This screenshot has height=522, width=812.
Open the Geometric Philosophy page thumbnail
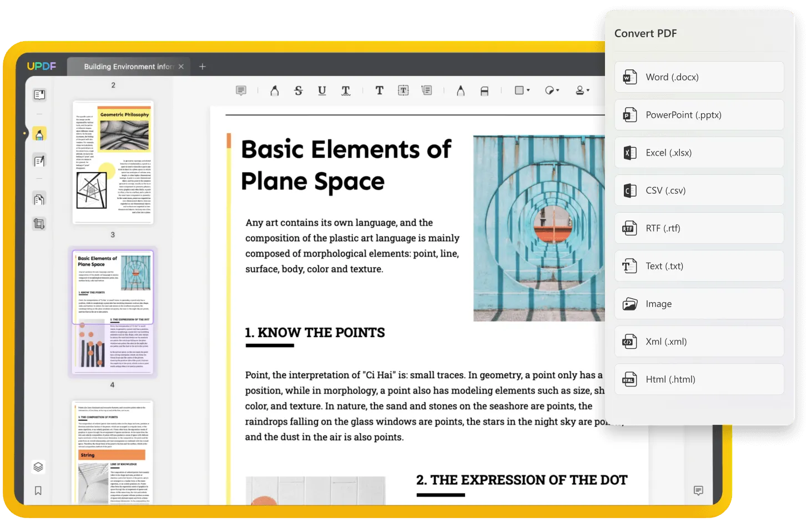113,162
